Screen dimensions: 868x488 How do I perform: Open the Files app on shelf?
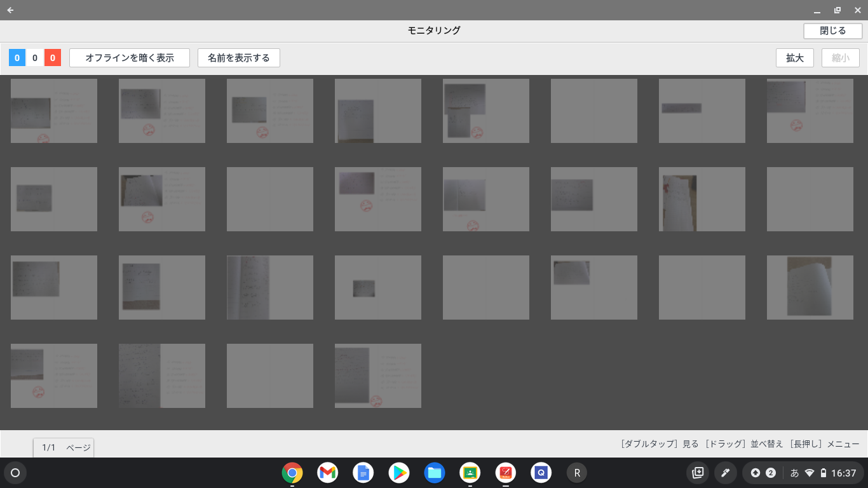[435, 473]
